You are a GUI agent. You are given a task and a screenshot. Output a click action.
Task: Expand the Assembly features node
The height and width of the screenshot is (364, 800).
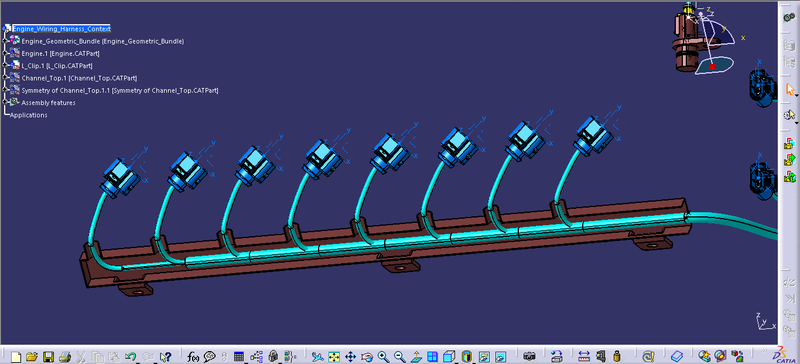tap(5, 103)
